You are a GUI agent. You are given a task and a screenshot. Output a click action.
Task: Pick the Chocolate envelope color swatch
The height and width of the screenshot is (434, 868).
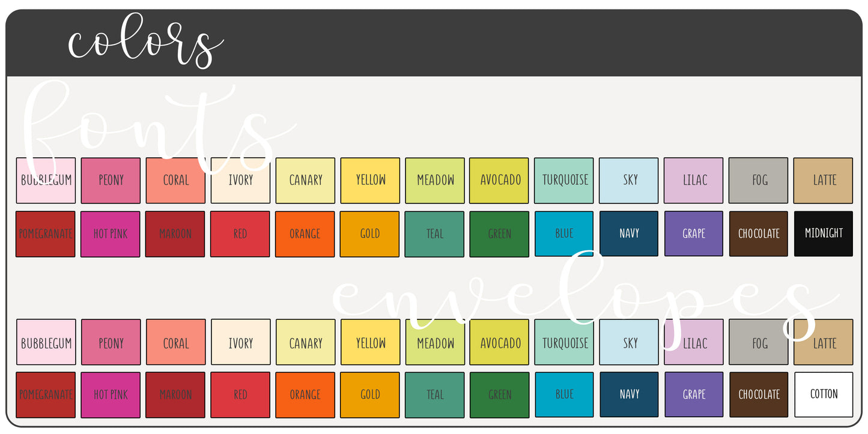759,394
